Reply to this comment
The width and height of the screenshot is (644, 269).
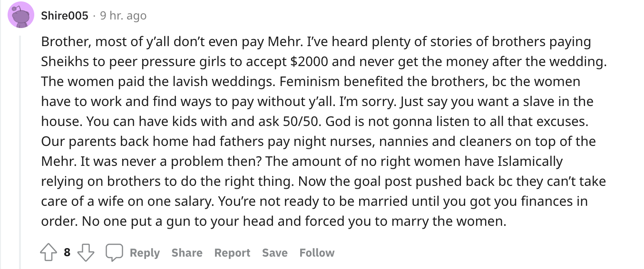(x=145, y=253)
